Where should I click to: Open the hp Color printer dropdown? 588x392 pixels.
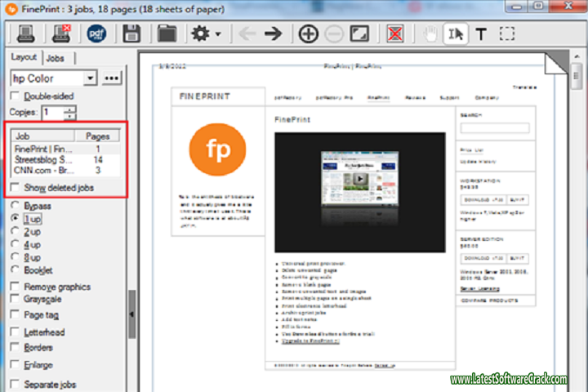tap(90, 78)
